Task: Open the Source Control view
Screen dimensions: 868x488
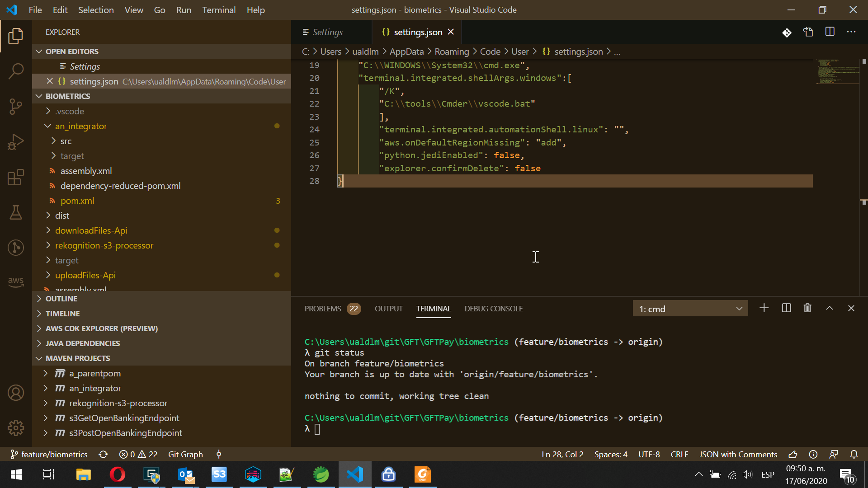Action: tap(16, 107)
